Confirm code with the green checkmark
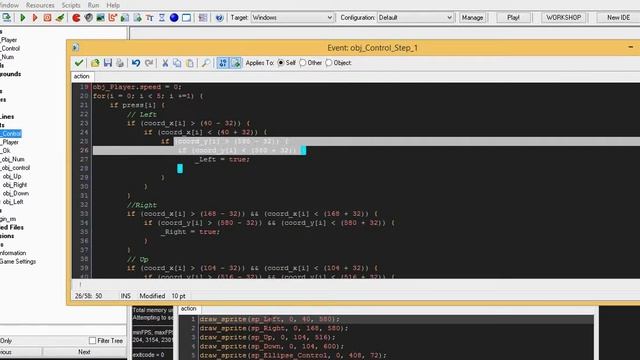 tap(79, 63)
